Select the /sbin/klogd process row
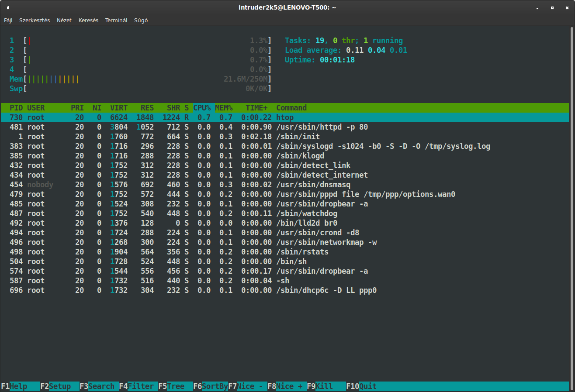This screenshot has width=575, height=392. click(x=285, y=156)
